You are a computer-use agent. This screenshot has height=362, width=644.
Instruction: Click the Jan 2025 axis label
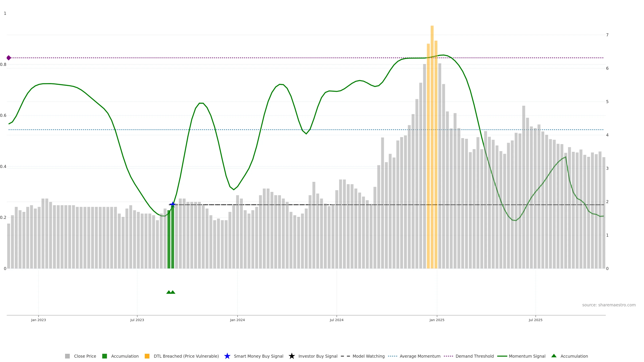pyautogui.click(x=437, y=320)
